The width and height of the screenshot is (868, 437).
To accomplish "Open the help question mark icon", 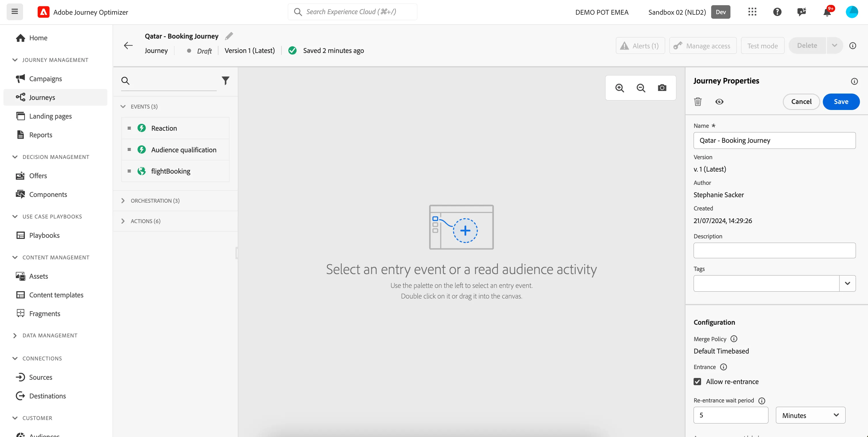I will coord(777,12).
